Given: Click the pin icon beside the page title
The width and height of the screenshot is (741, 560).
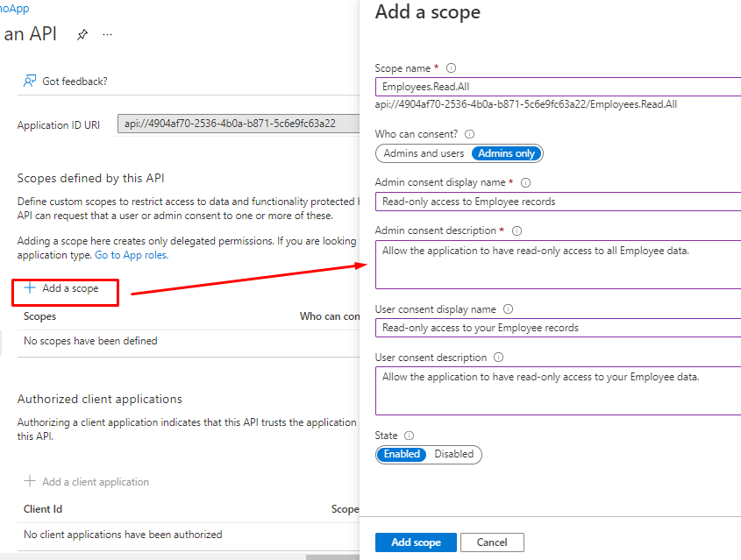Looking at the screenshot, I should tap(82, 35).
